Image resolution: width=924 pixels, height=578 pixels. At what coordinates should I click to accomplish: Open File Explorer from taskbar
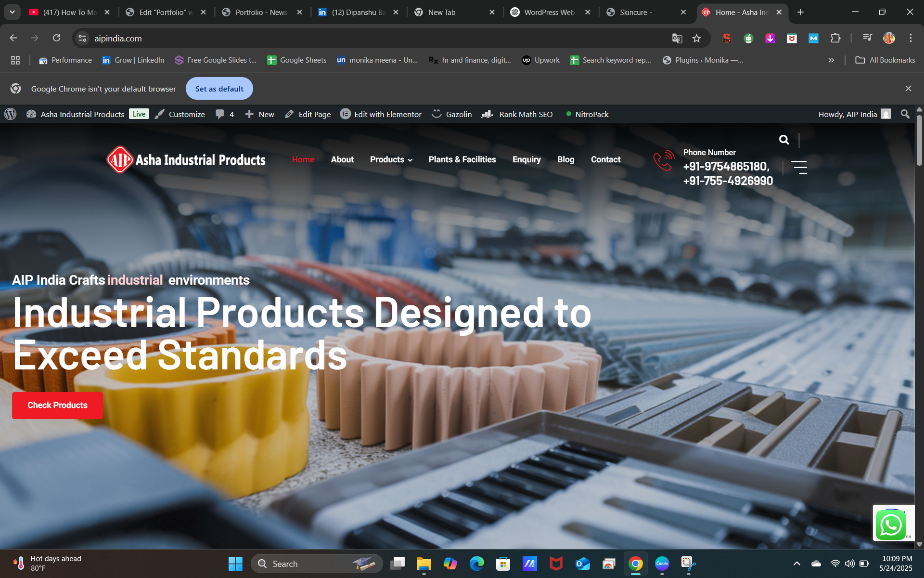click(423, 564)
